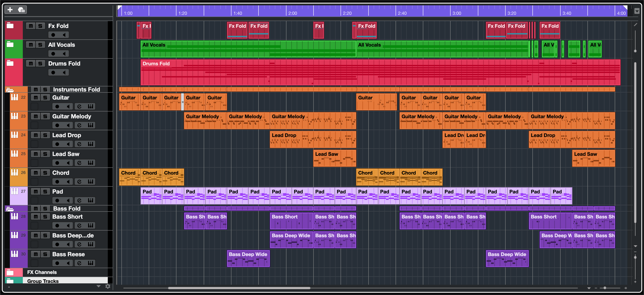Click the Use Track Presets icon beside plus
This screenshot has width=644, height=295.
tap(21, 10)
